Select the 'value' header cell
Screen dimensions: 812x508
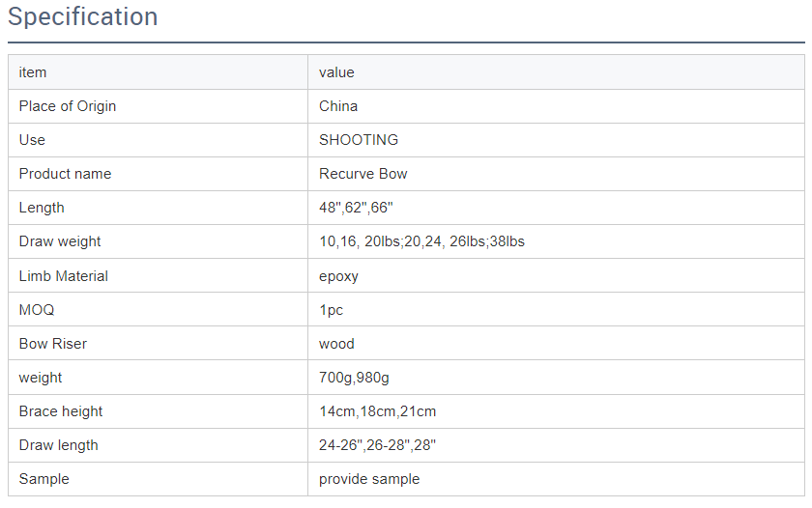(x=336, y=72)
